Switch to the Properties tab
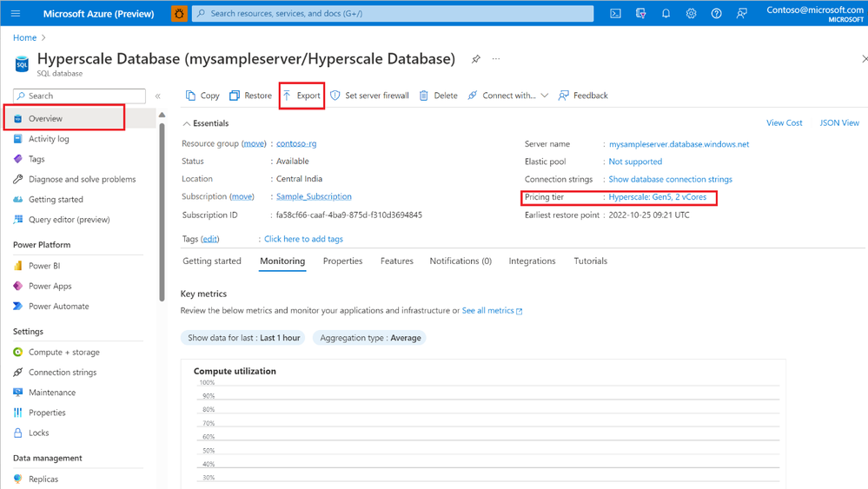Viewport: 868px width, 489px height. (342, 261)
